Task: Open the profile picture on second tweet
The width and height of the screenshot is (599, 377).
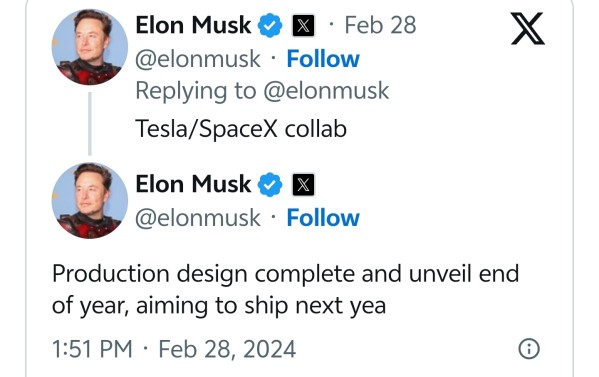Action: pos(90,201)
